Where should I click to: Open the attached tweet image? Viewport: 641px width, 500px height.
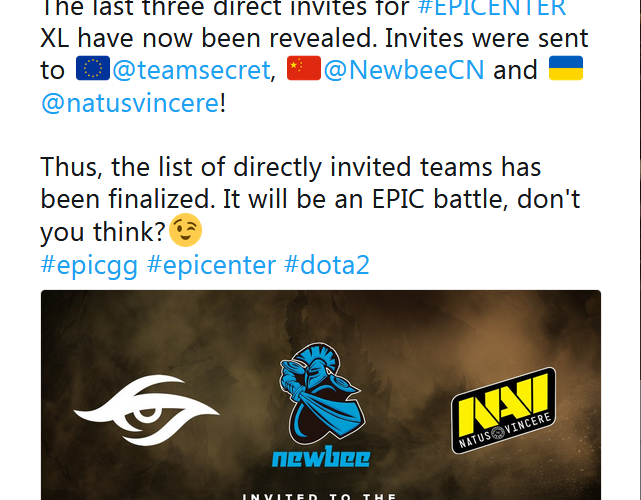[321, 395]
